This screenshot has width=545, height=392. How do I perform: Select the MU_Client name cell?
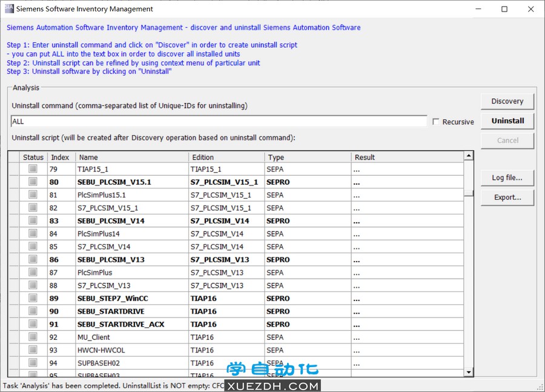point(132,337)
